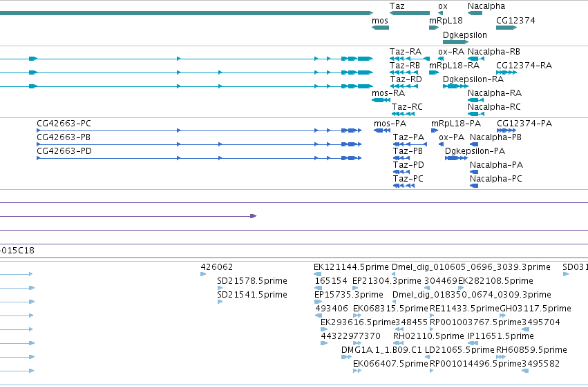Select the CG12374 gene arrow
Image resolution: width=588 pixels, height=388 pixels.
[506, 28]
